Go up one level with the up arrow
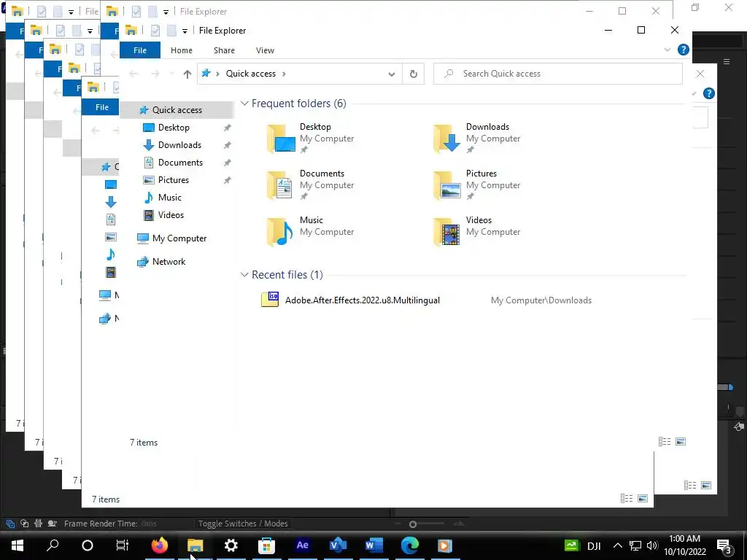 click(x=187, y=74)
